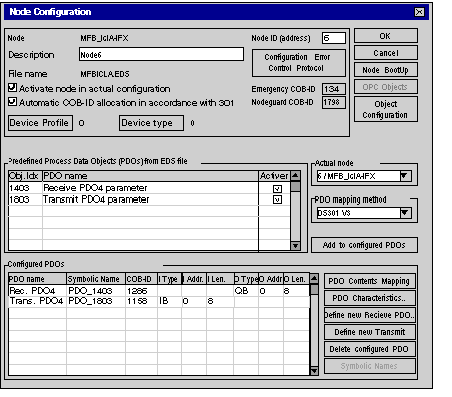
Task: Define new Transmit PDO
Action: (370, 332)
